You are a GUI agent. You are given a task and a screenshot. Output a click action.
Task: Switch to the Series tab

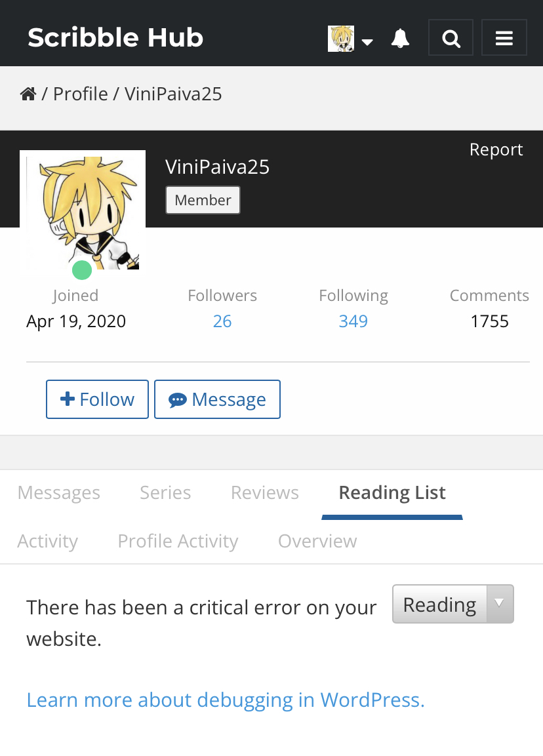point(165,492)
